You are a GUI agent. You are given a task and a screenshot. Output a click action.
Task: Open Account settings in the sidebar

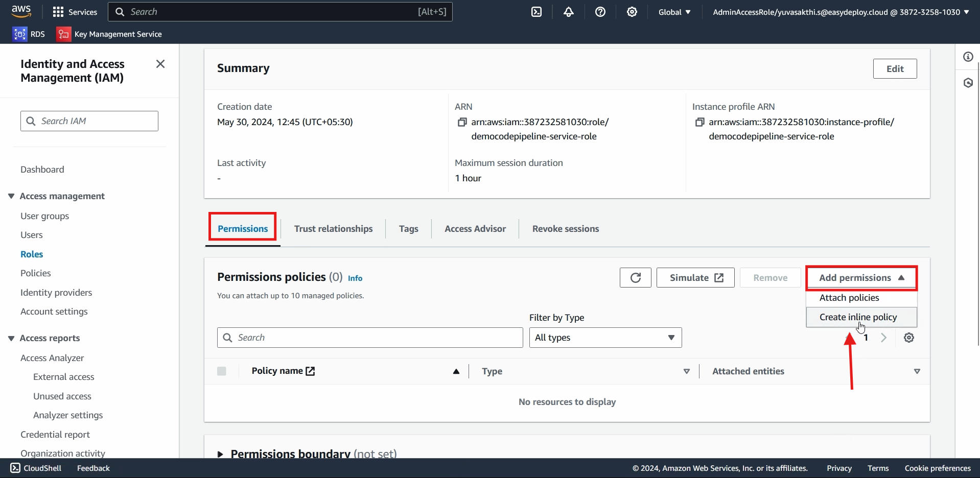click(54, 312)
